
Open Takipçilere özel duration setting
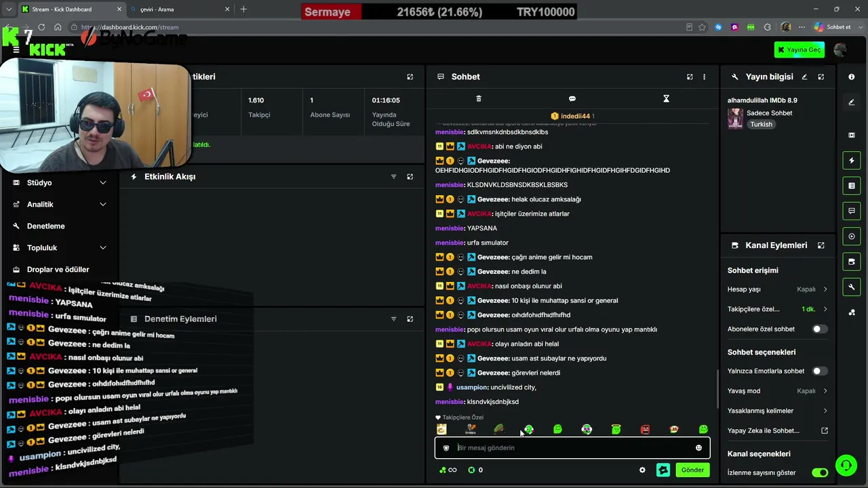[825, 309]
